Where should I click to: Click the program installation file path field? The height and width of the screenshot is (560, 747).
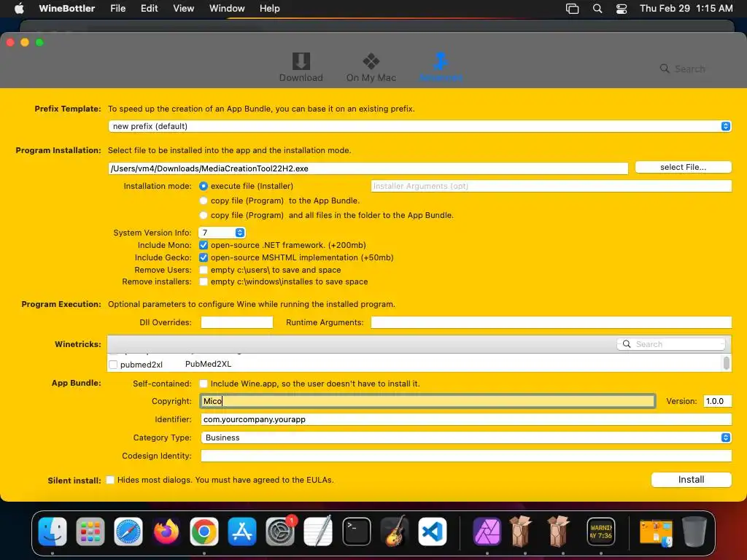click(368, 168)
